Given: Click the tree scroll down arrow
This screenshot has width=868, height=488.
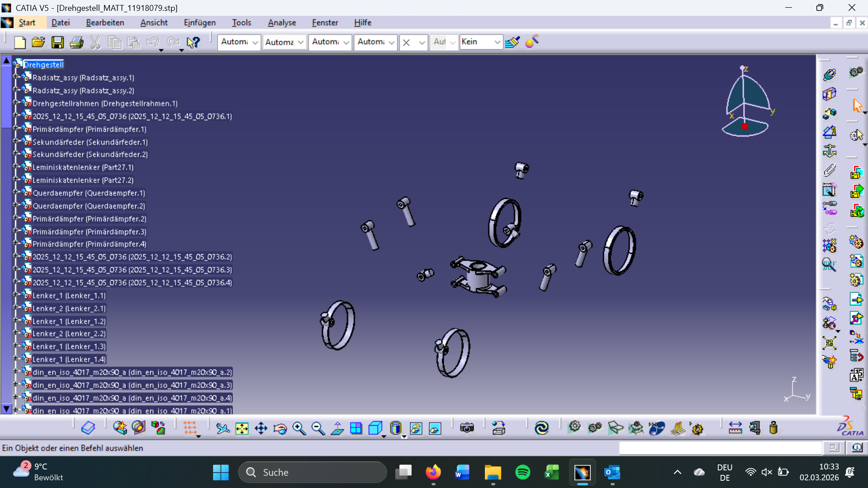Looking at the screenshot, I should point(6,409).
